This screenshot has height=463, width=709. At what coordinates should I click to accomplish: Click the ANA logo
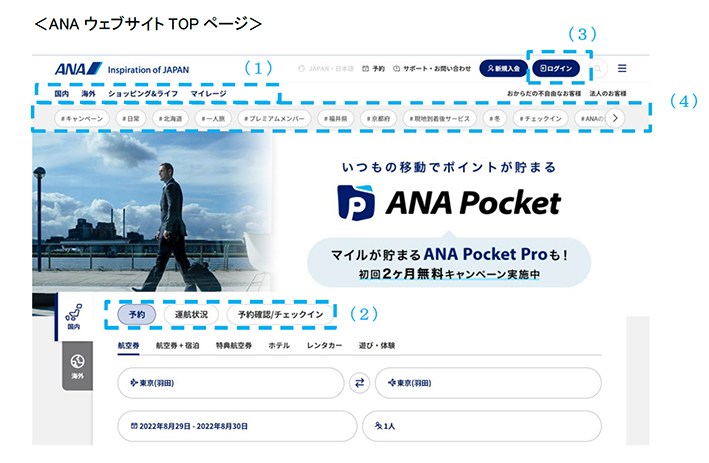(x=79, y=69)
